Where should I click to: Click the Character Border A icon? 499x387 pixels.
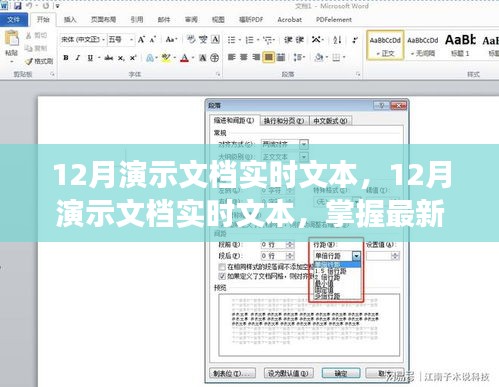tap(216, 39)
